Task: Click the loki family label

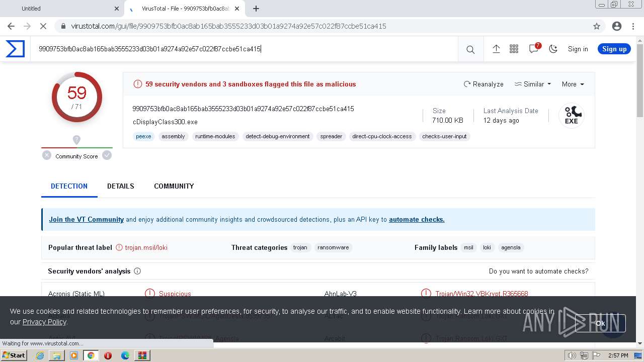Action: 487,247
